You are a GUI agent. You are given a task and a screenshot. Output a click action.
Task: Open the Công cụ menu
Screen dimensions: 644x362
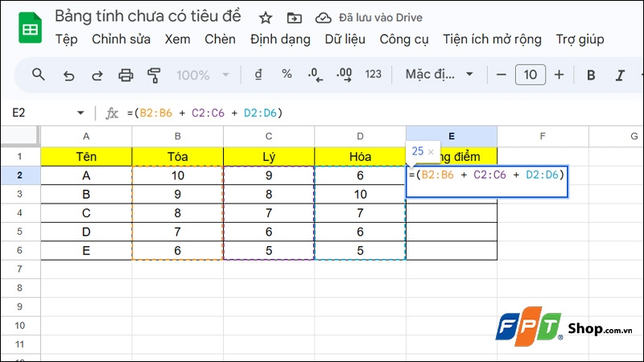pyautogui.click(x=404, y=39)
